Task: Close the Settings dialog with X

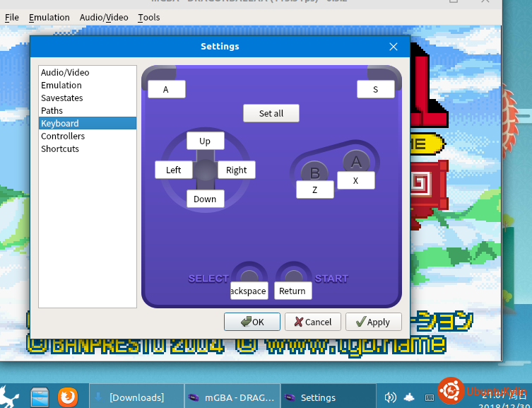Action: coord(394,47)
